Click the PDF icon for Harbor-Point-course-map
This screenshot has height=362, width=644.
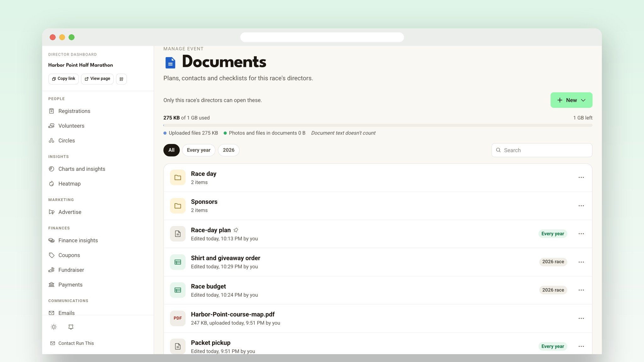pos(178,318)
